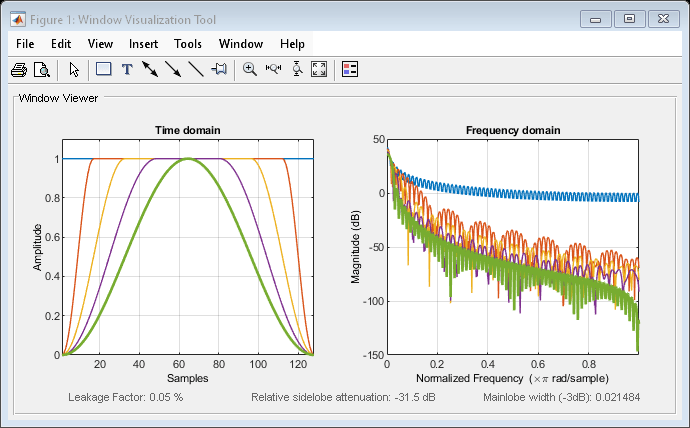The width and height of the screenshot is (690, 428).
Task: Open the File menu
Action: [25, 44]
